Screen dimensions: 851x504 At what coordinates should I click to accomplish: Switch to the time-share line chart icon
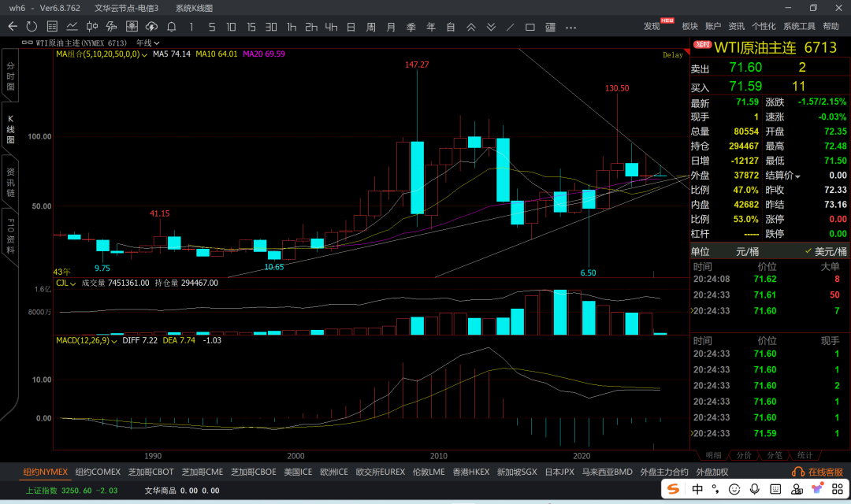[72, 26]
